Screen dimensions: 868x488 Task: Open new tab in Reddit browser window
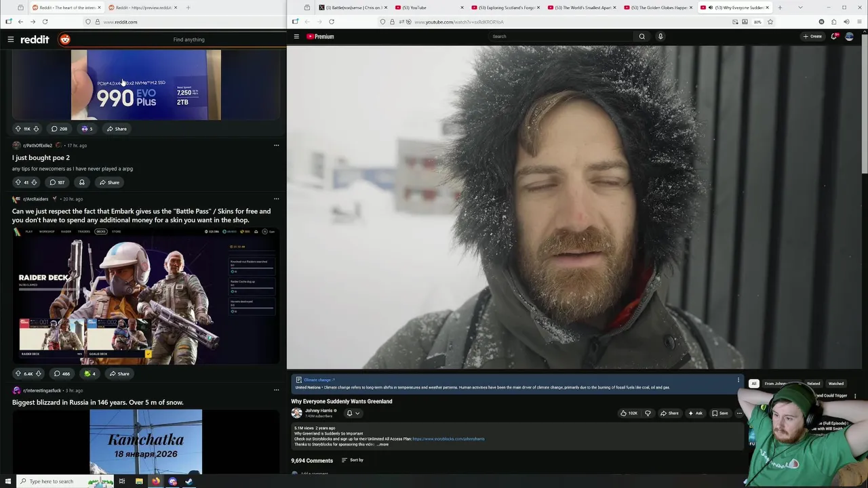pyautogui.click(x=188, y=7)
